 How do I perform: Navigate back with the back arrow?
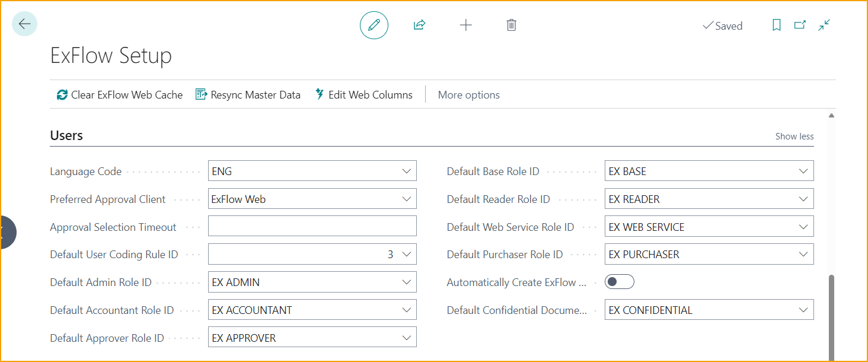pyautogui.click(x=24, y=24)
